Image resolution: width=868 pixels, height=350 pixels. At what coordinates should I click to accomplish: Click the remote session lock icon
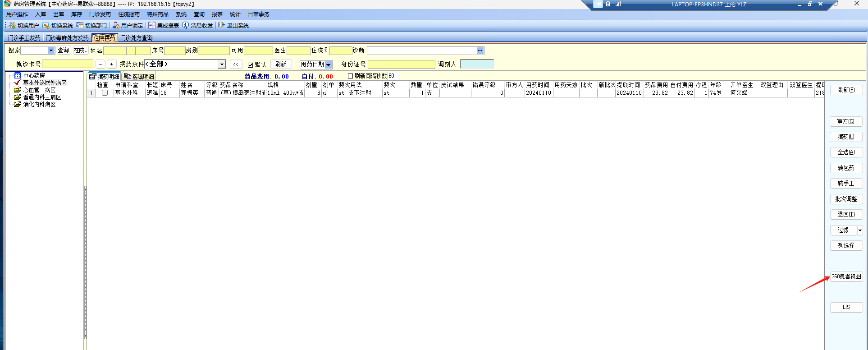[x=608, y=4]
